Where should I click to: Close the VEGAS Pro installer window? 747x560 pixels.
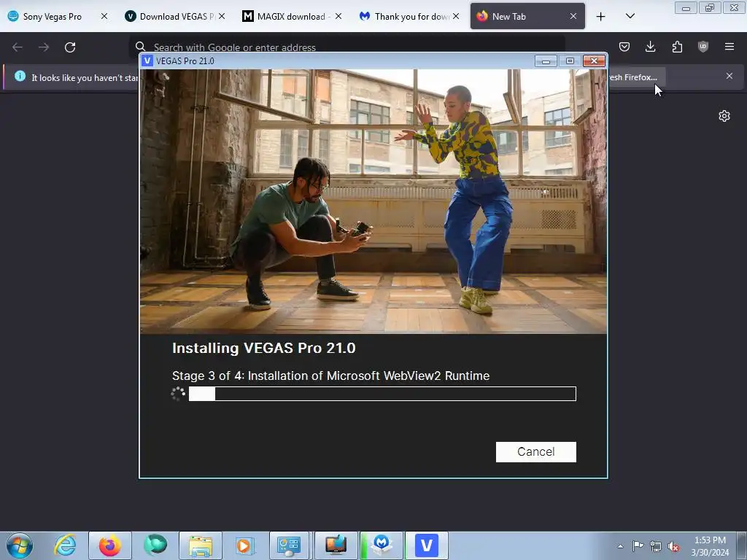[x=594, y=61]
